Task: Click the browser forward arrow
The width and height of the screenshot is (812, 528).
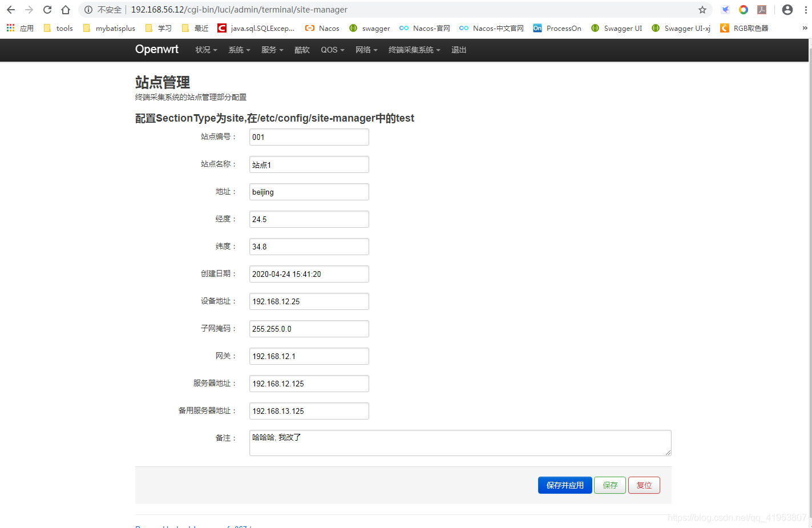Action: click(29, 10)
